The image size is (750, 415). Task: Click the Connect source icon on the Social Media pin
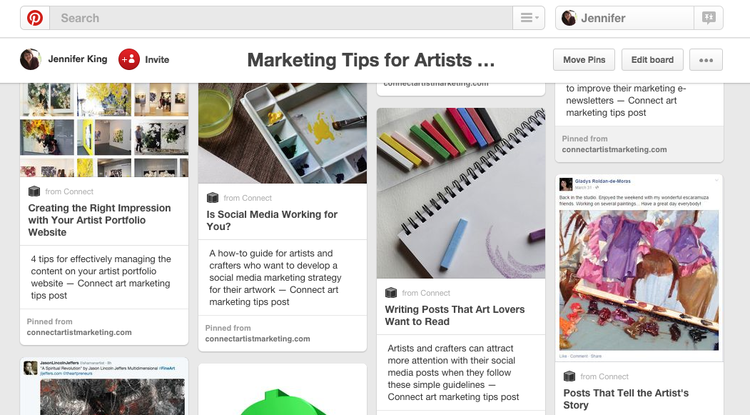tap(212, 197)
